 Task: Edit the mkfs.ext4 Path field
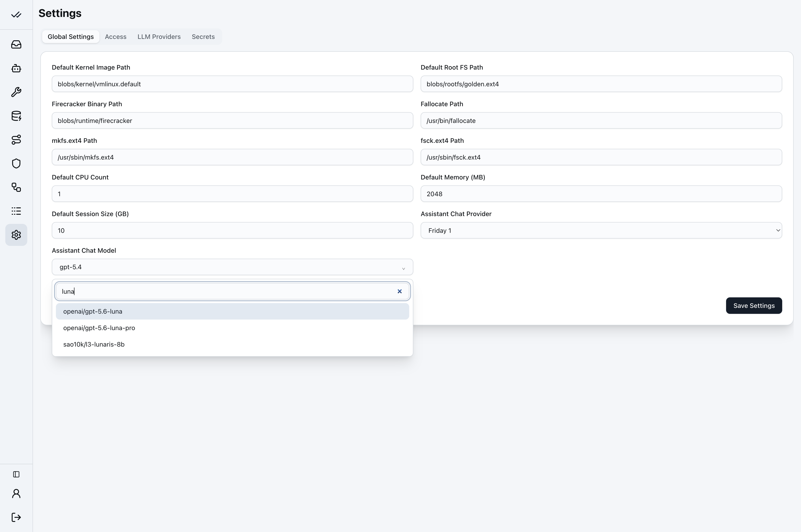click(233, 157)
